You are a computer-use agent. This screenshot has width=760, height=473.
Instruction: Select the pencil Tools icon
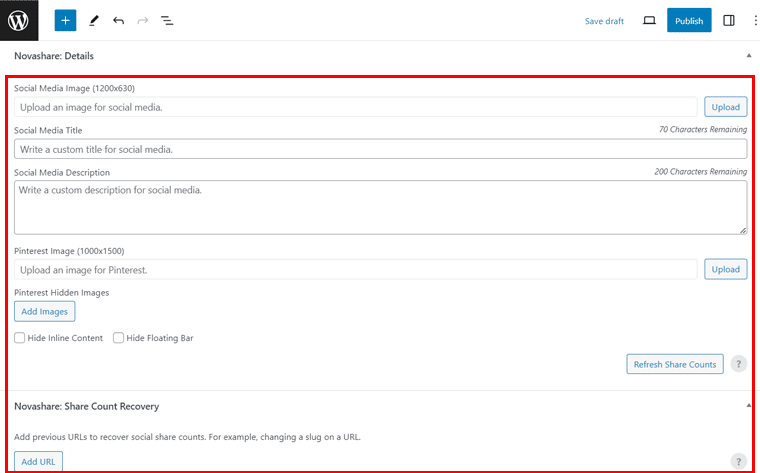pyautogui.click(x=94, y=20)
